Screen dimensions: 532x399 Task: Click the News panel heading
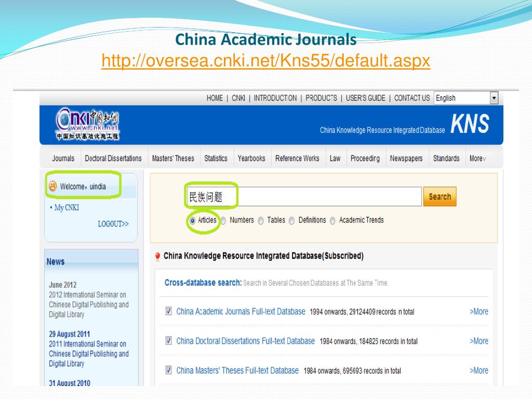pos(56,262)
